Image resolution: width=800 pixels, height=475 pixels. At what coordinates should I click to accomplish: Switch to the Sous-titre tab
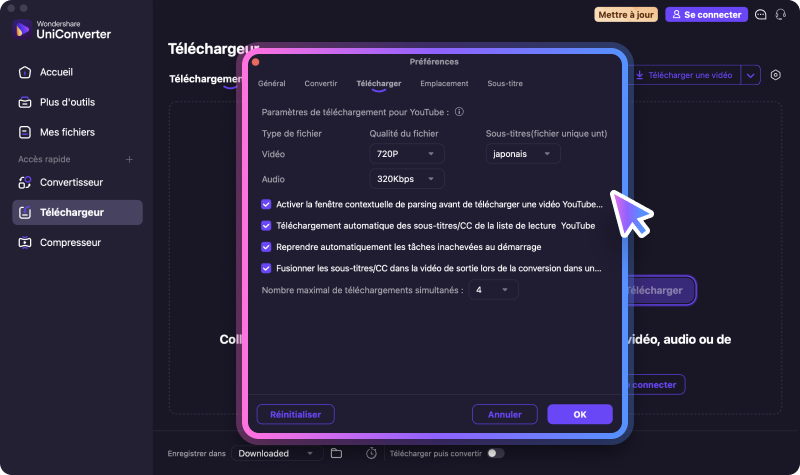(x=505, y=84)
